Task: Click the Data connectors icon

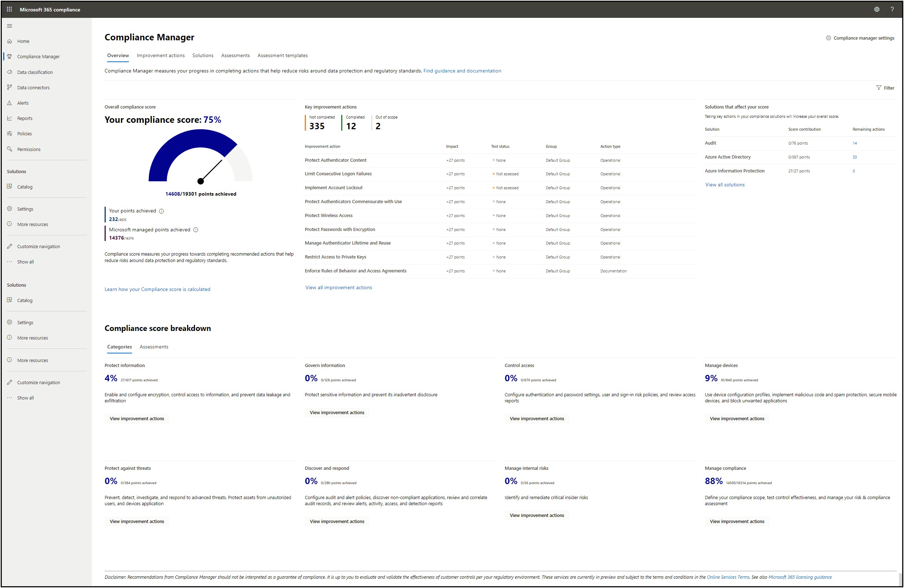Action: 10,87
